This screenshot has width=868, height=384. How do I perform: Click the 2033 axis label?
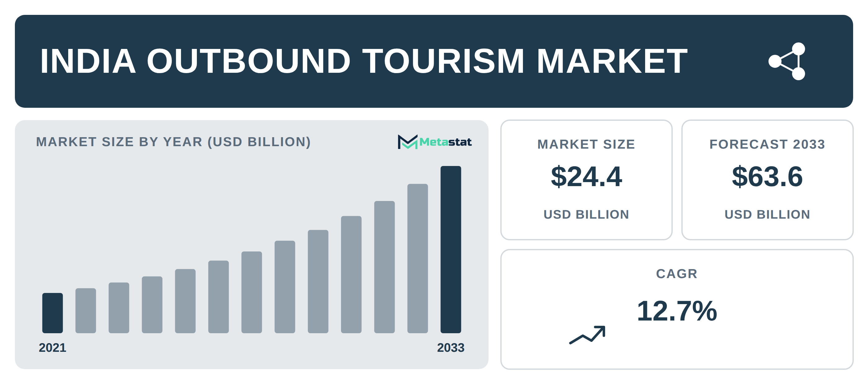pos(451,348)
